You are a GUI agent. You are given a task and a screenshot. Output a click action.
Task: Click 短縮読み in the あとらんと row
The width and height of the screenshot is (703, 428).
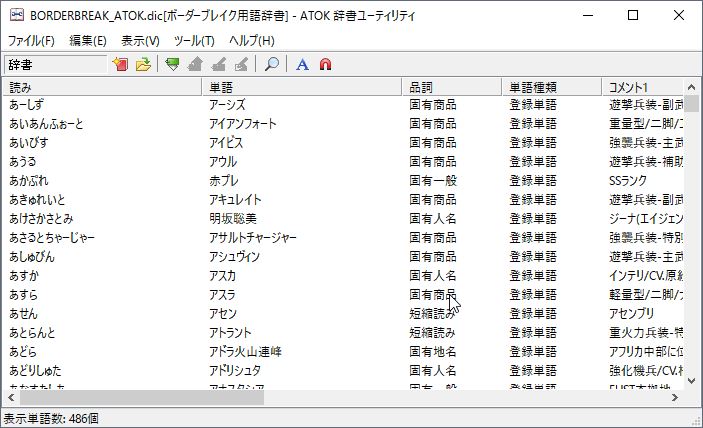[432, 333]
